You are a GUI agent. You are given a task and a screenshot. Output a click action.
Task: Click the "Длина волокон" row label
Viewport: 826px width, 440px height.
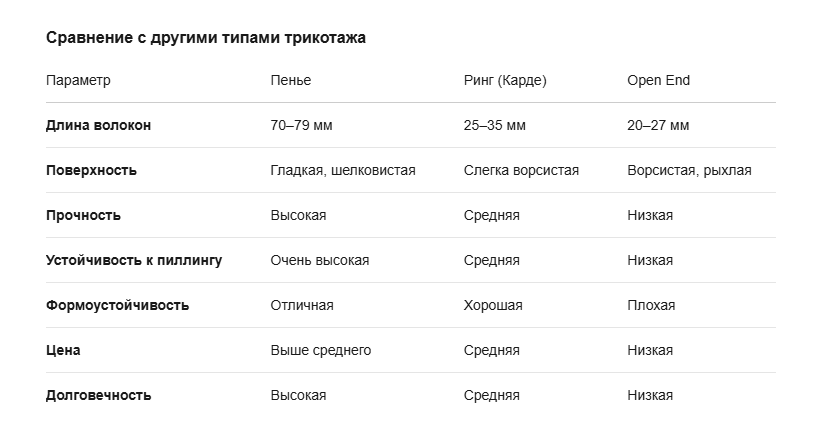98,125
